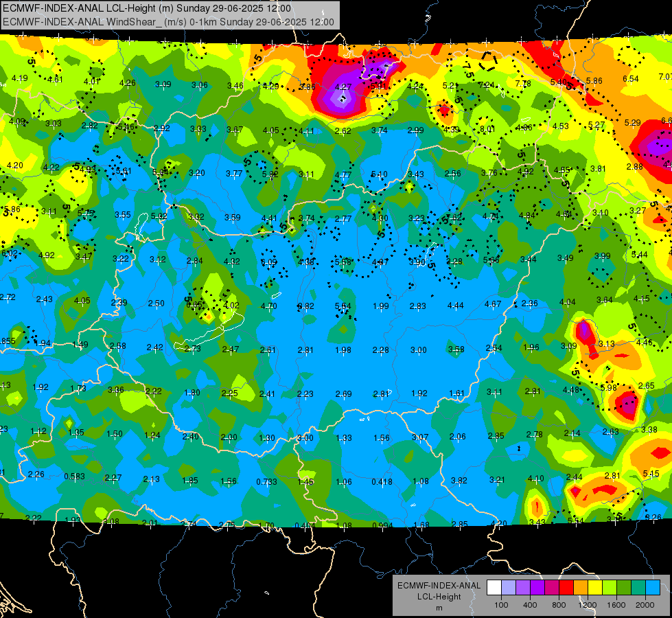672x618 pixels.
Task: Click the wind shear value 5.10
Action: [x=380, y=174]
